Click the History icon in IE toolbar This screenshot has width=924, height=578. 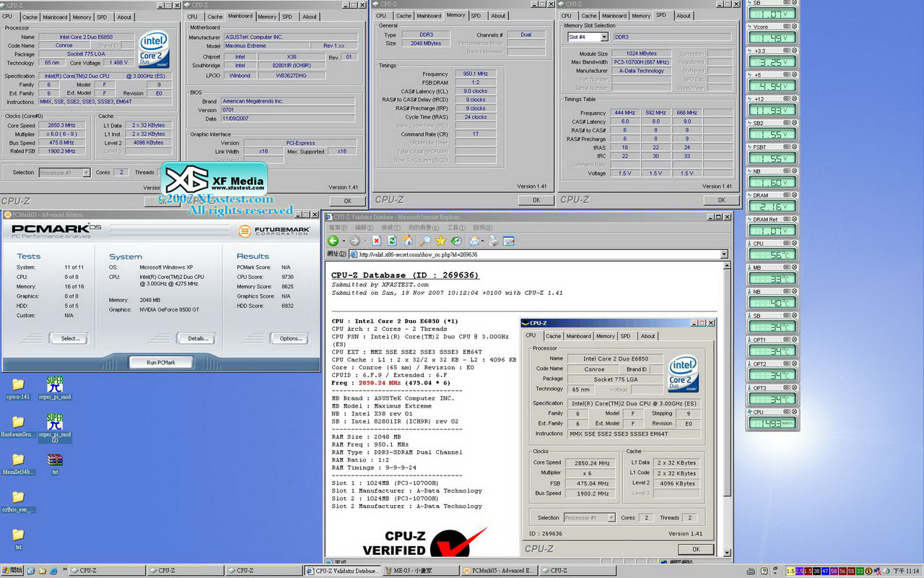tap(456, 241)
